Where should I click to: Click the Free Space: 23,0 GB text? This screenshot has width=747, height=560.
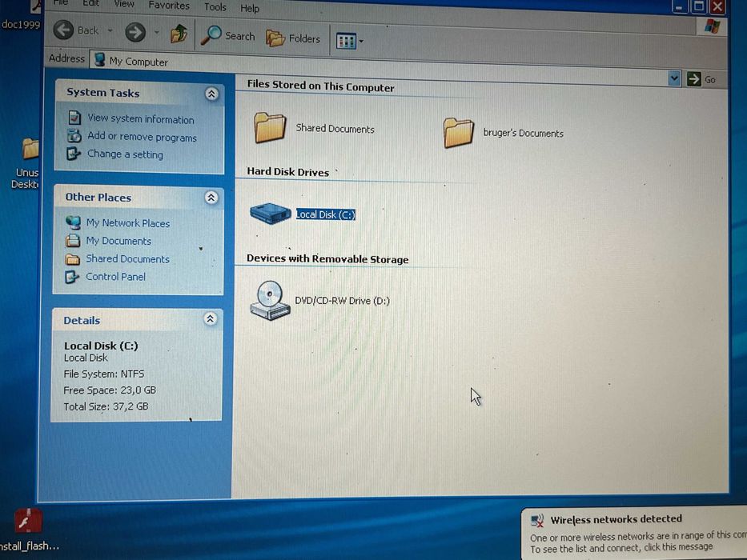pos(110,390)
